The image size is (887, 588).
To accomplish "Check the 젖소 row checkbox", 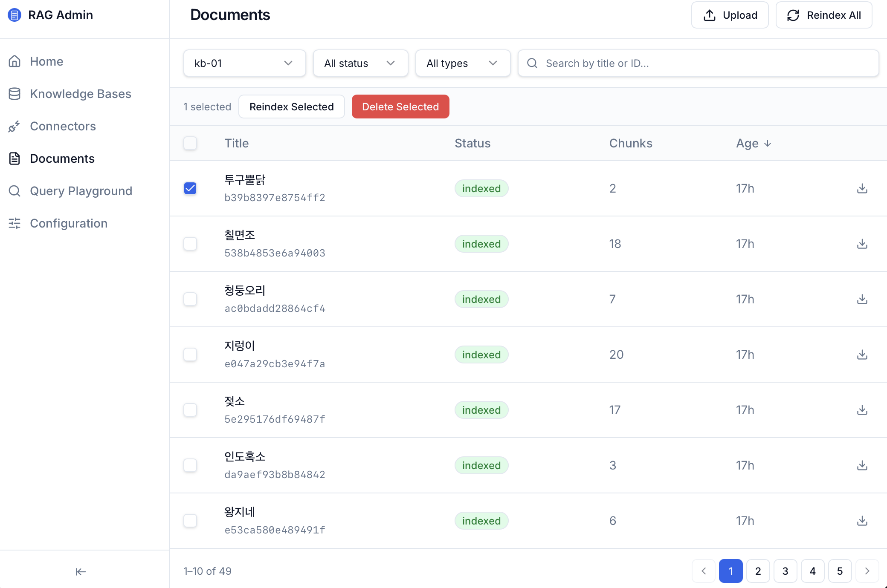I will coord(190,410).
